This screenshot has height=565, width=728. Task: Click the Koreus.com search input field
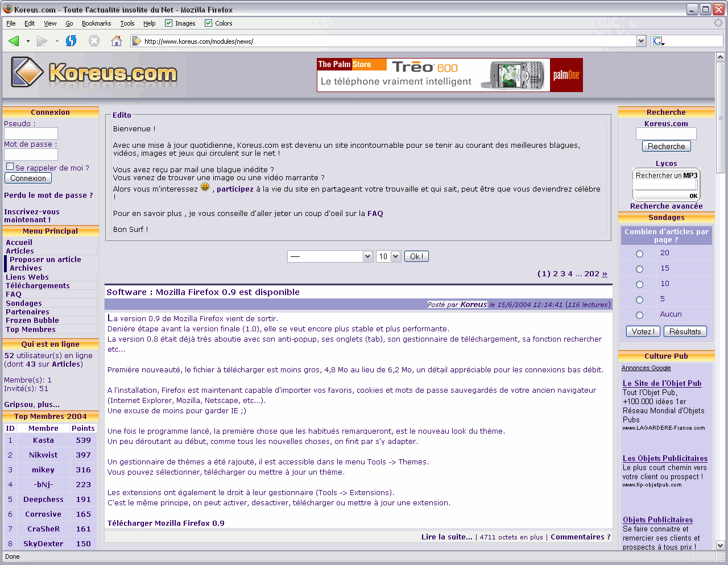(x=666, y=134)
